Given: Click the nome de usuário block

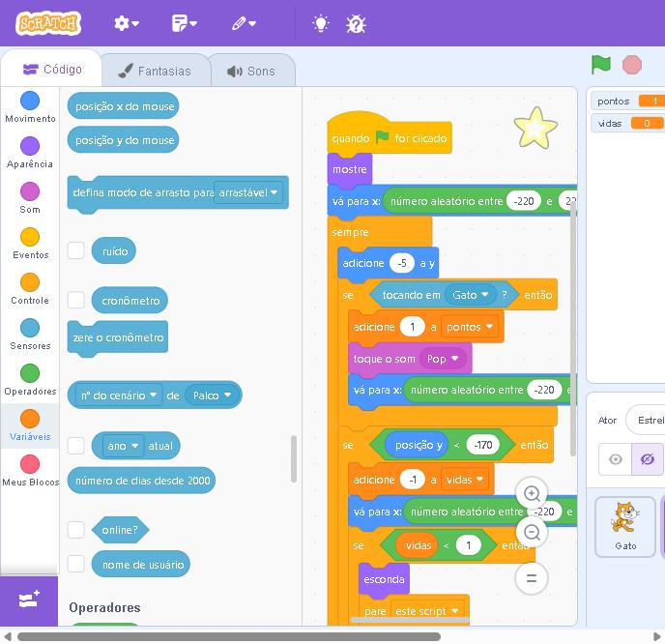Looking at the screenshot, I should tap(141, 565).
